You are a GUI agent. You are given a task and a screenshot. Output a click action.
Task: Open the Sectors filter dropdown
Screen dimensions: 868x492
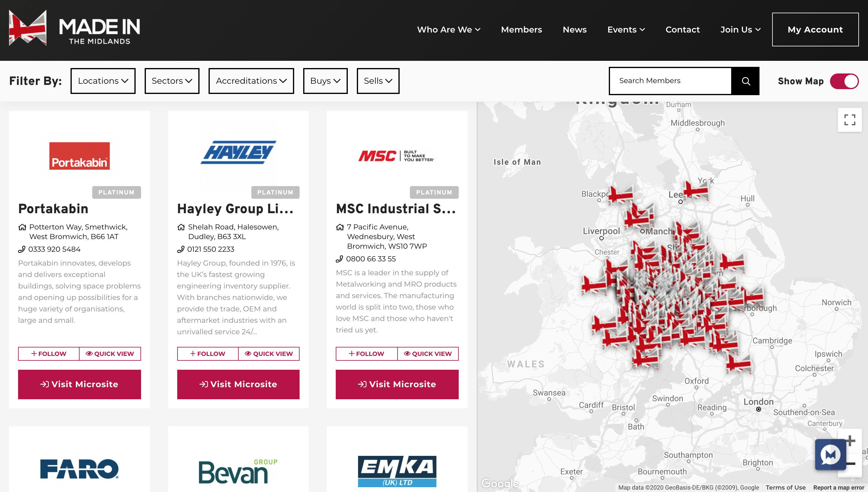click(x=172, y=81)
